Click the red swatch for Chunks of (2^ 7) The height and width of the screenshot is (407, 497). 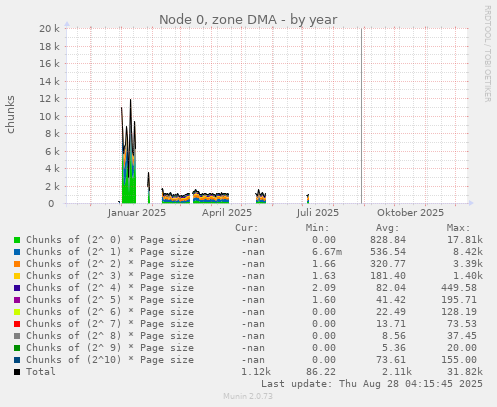coord(17,324)
